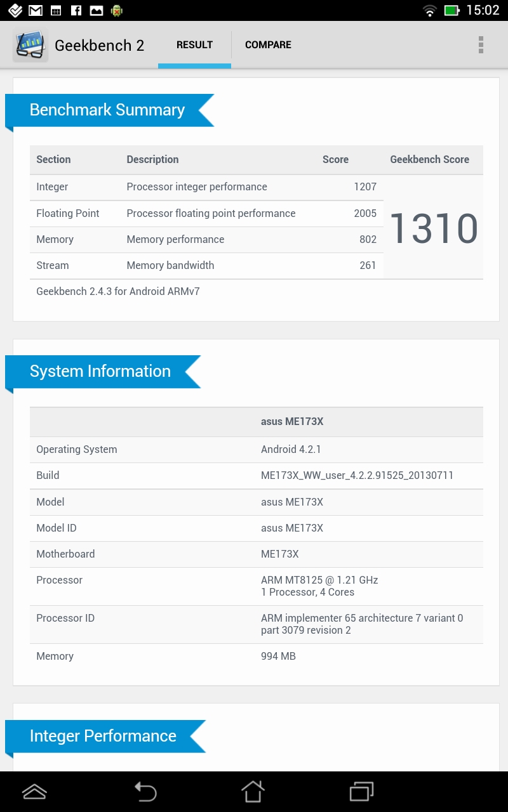Viewport: 508px width, 812px height.
Task: Tap the up-chevron icon in navigation bar
Action: tap(34, 792)
